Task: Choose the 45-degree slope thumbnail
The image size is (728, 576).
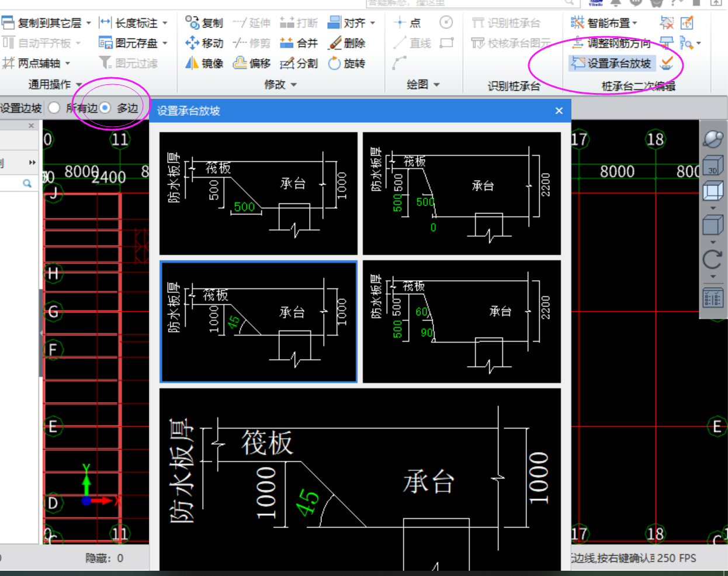Action: point(258,322)
